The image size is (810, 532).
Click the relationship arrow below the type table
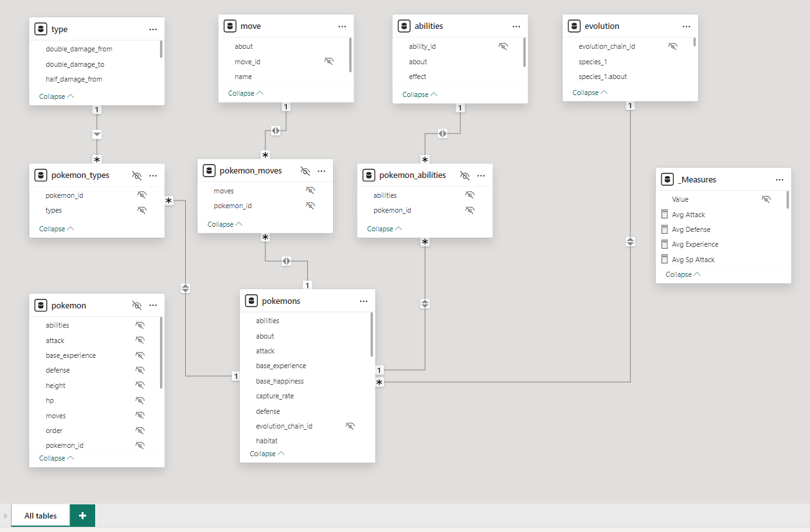97,134
